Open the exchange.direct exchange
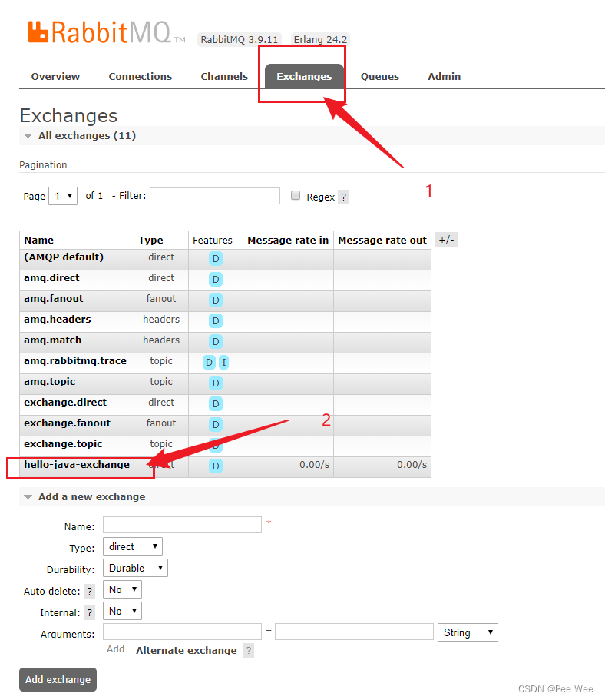605x700 pixels. pos(65,403)
